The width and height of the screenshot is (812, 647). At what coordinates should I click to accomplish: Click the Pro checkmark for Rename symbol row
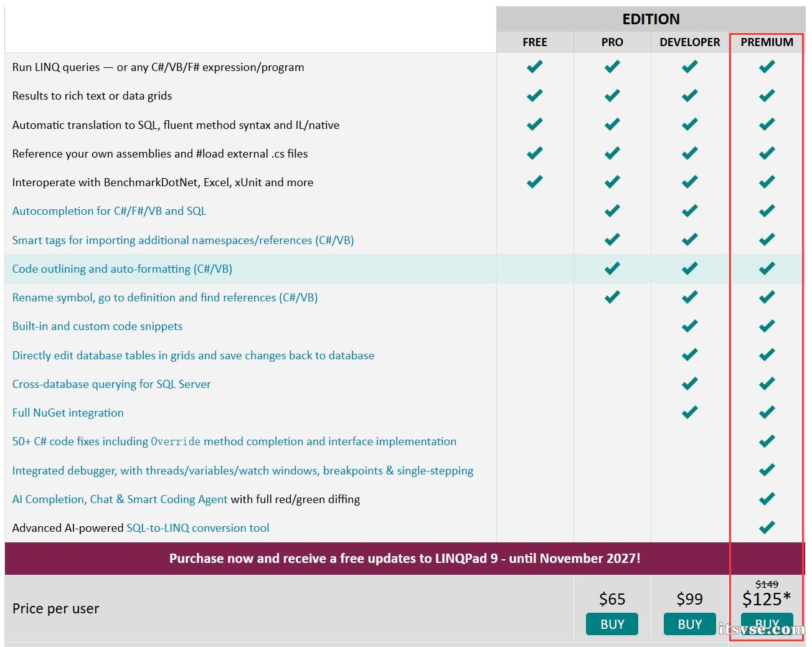click(612, 297)
